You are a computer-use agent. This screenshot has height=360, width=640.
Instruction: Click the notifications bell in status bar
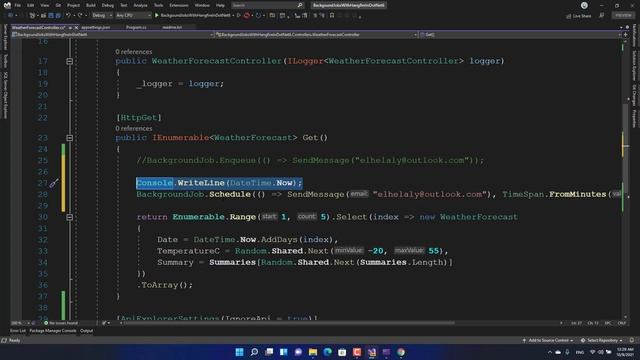(631, 340)
